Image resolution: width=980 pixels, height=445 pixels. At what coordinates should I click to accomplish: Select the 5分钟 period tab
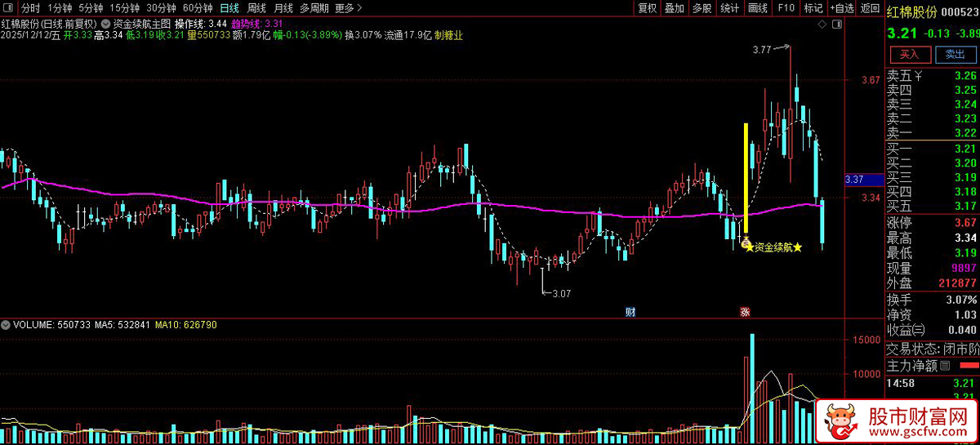tap(91, 8)
